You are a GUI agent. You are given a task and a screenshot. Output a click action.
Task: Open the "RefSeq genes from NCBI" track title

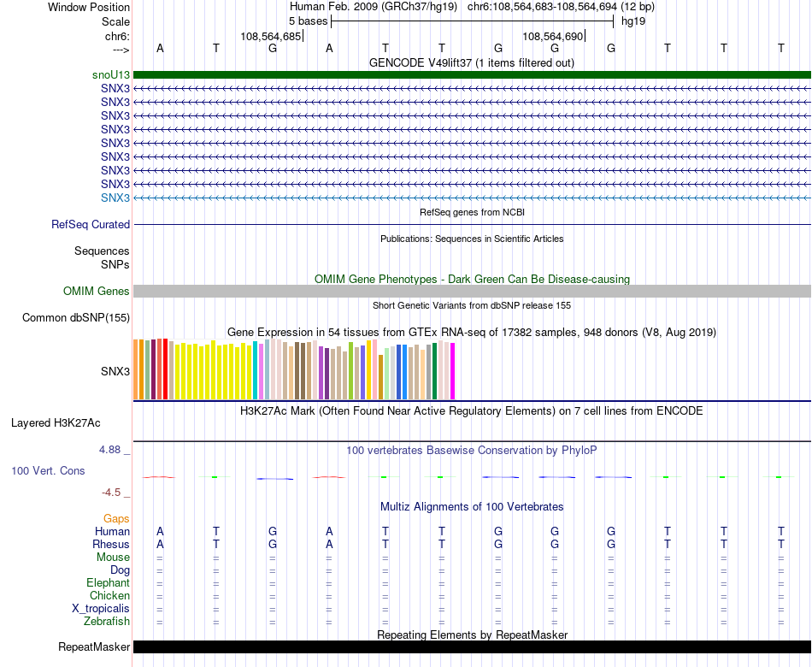pyautogui.click(x=472, y=212)
